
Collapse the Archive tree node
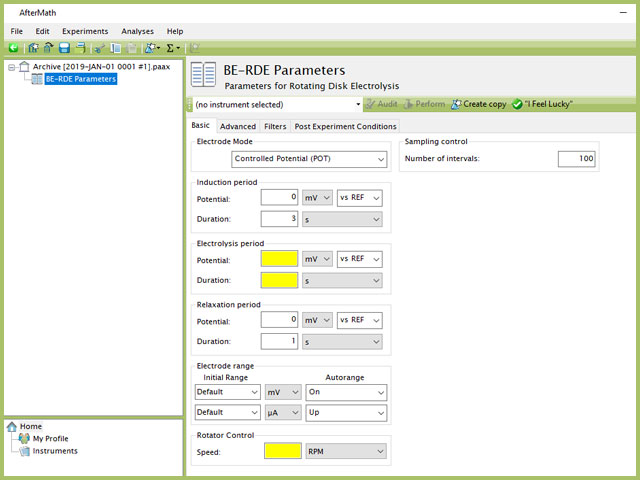[x=11, y=67]
